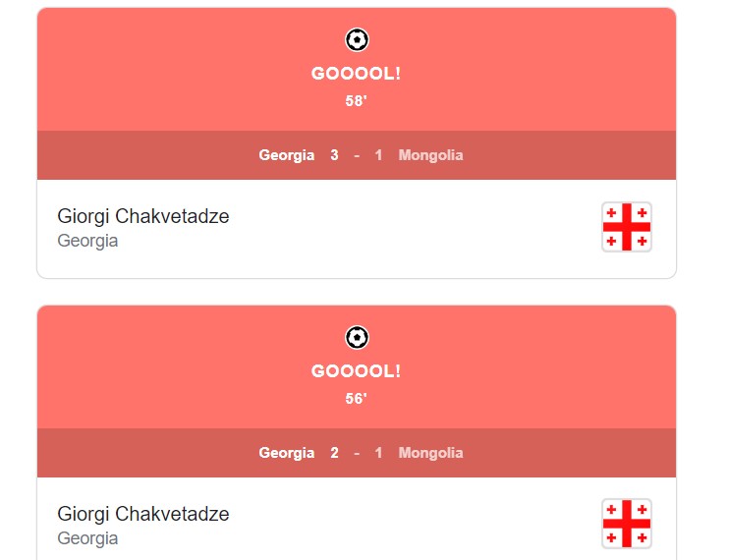Select Georgia team name in the 3-1 score bar
The height and width of the screenshot is (560, 729).
[287, 155]
